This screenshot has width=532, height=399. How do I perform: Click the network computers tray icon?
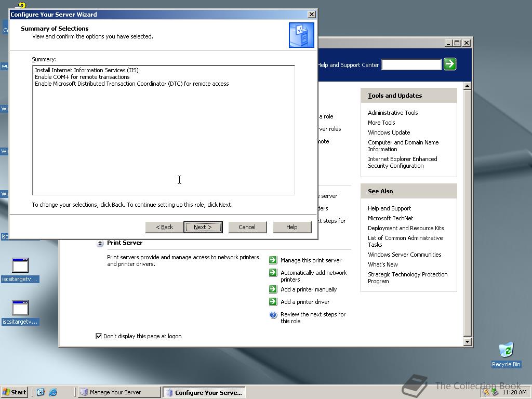click(x=495, y=393)
